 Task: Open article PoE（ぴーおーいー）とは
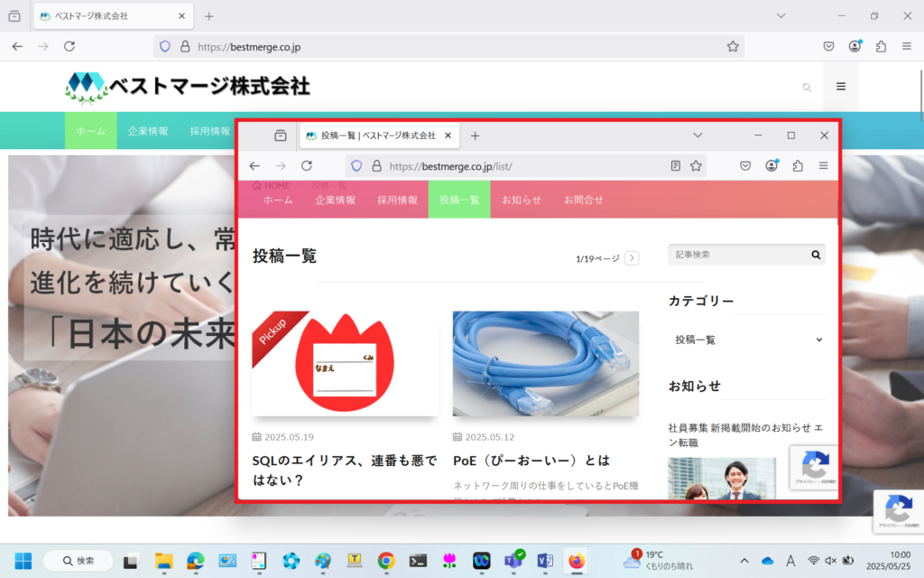pos(531,461)
